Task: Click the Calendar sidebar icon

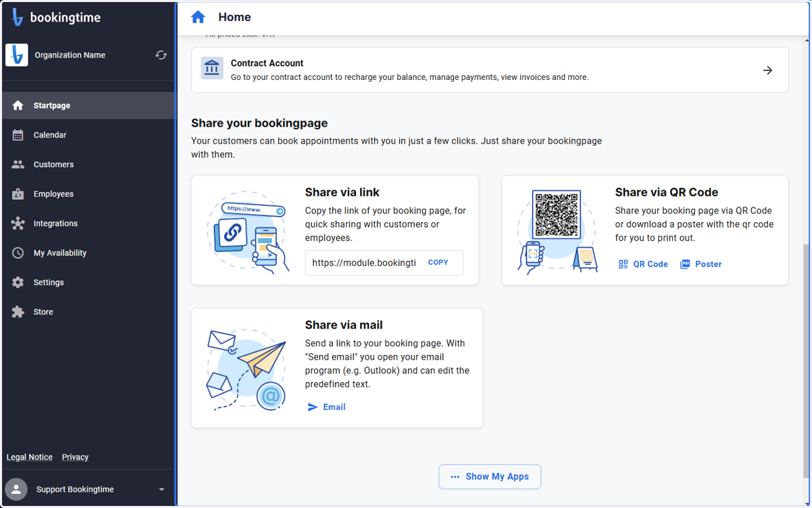Action: click(x=18, y=135)
